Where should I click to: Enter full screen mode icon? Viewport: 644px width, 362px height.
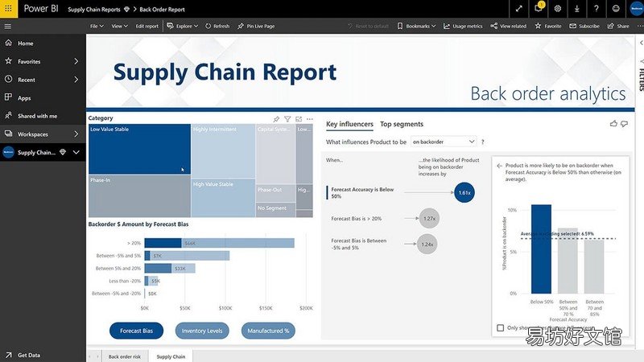[519, 9]
